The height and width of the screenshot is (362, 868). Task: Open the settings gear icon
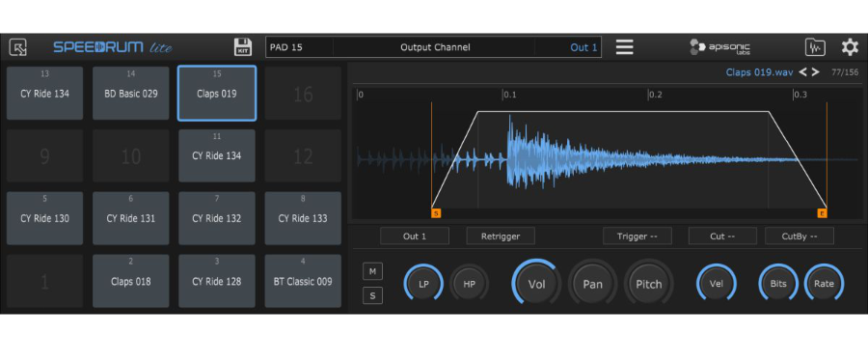[x=850, y=47]
